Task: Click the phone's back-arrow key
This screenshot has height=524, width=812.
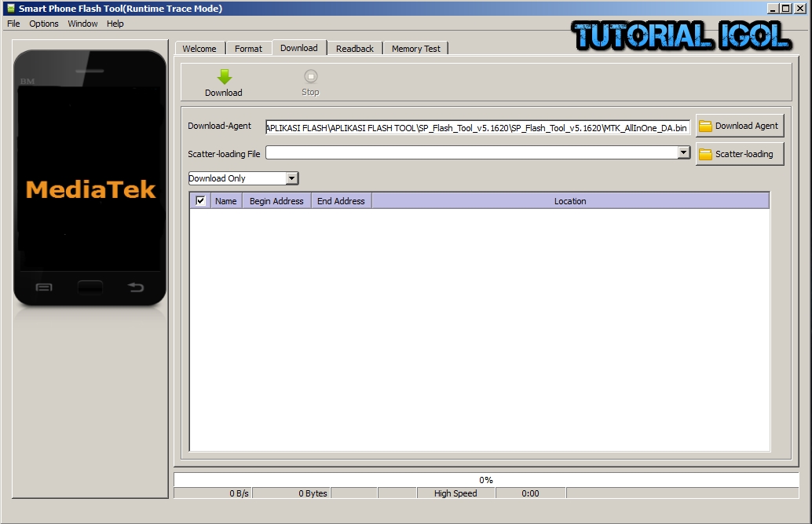Action: (136, 287)
